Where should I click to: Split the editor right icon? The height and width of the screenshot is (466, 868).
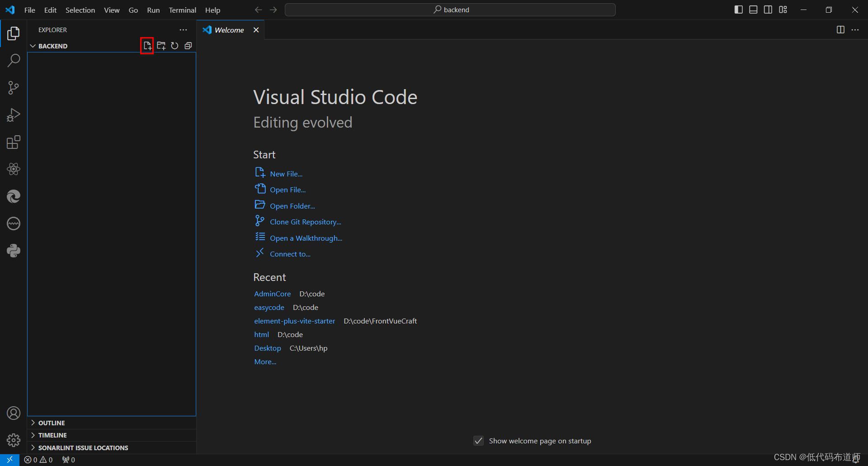(840, 30)
